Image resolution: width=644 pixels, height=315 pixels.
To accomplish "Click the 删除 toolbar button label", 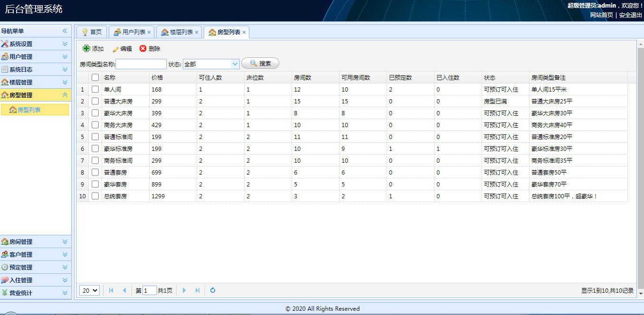I will pyautogui.click(x=154, y=49).
